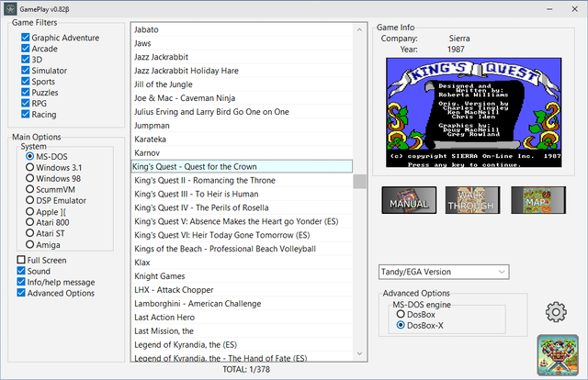Select the Amiga system option
588x380 pixels.
coord(29,244)
